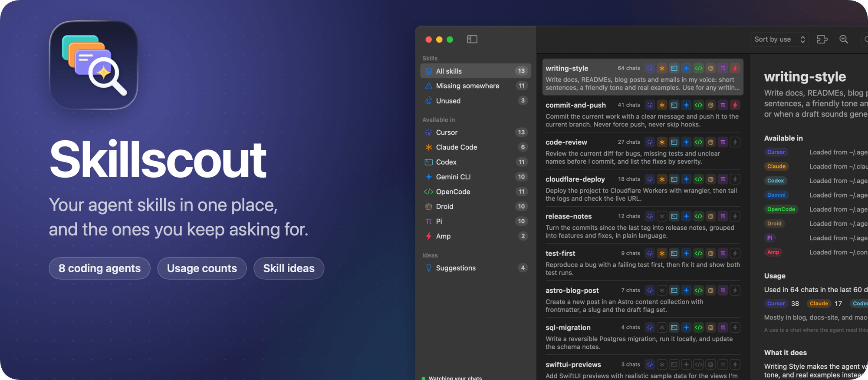Select Missing somewhere filter
Screen dimensions: 868x380
point(476,86)
